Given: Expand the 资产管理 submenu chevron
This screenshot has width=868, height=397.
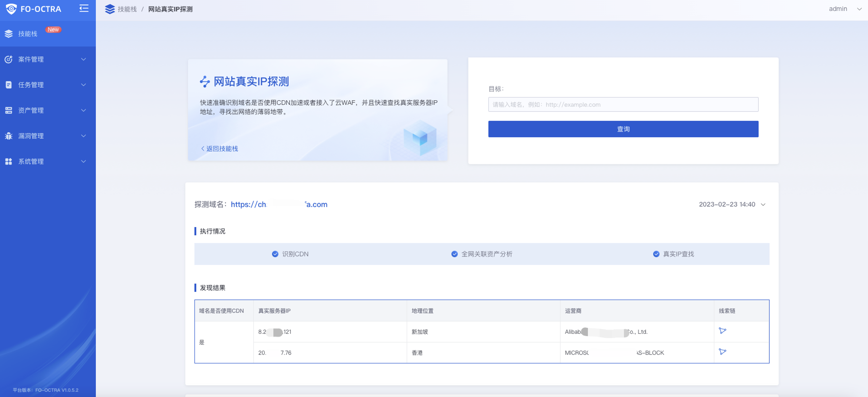Looking at the screenshot, I should tap(84, 110).
